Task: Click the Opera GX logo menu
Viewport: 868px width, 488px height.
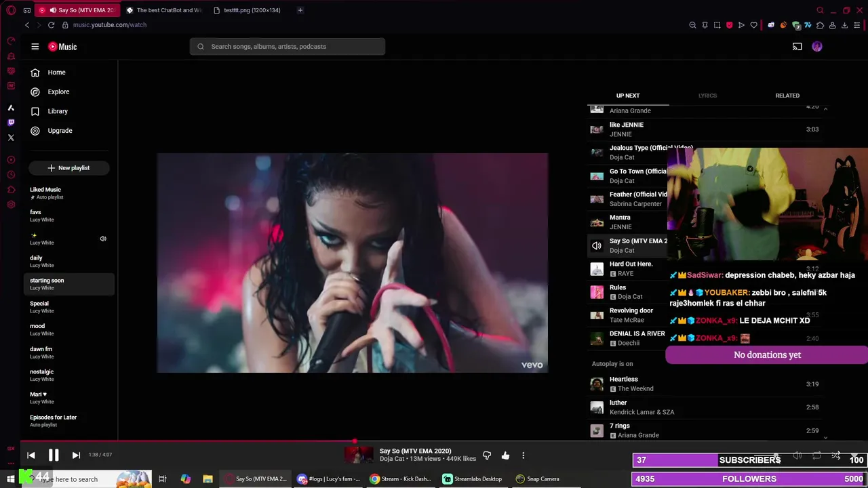Action: 11,10
